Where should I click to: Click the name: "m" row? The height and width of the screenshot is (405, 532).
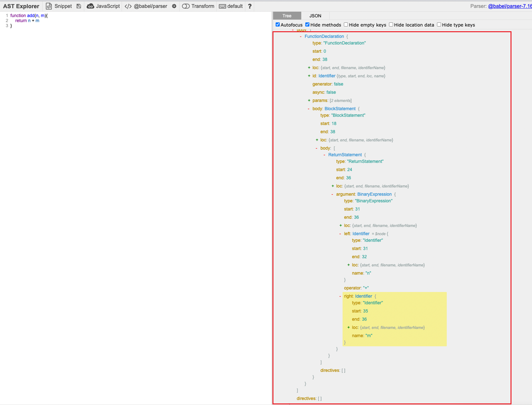pyautogui.click(x=362, y=336)
